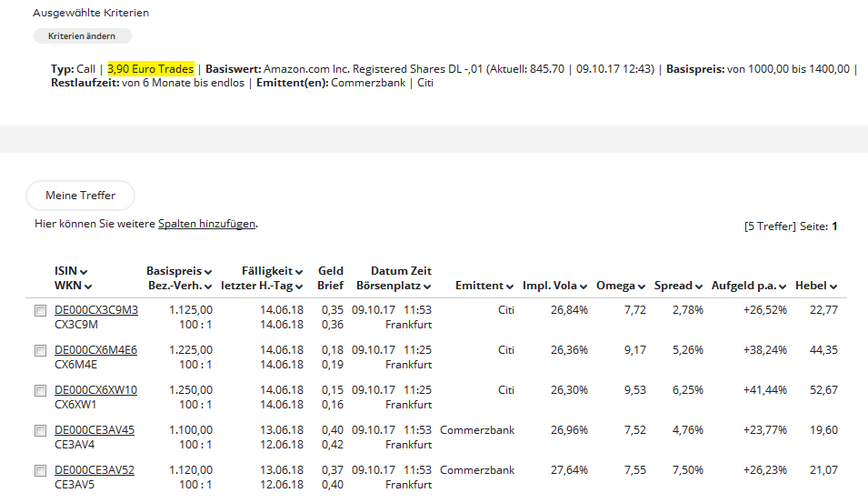Sort by Impl. Vola column

point(555,286)
